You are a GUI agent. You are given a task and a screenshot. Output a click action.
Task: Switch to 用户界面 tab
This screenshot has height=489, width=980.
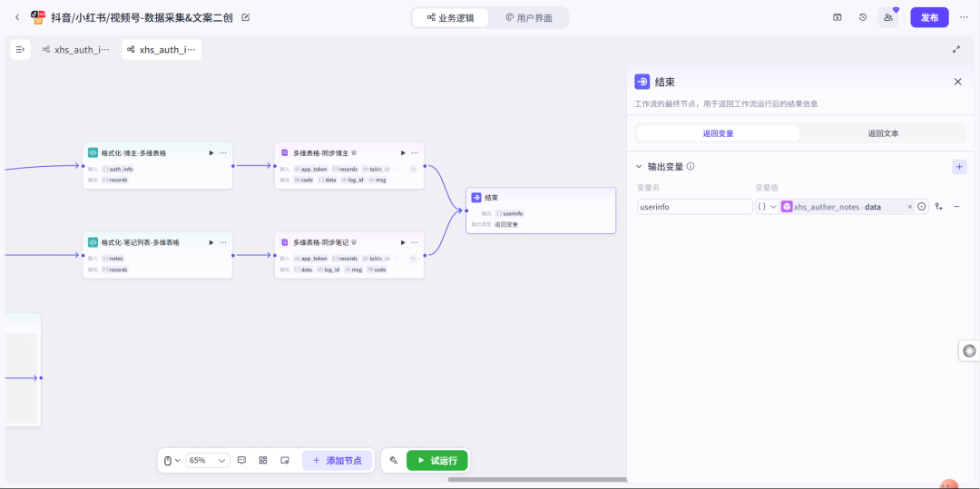(x=529, y=18)
